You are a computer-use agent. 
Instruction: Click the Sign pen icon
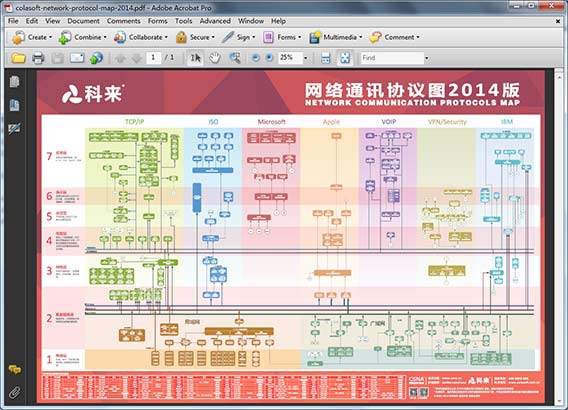click(228, 37)
